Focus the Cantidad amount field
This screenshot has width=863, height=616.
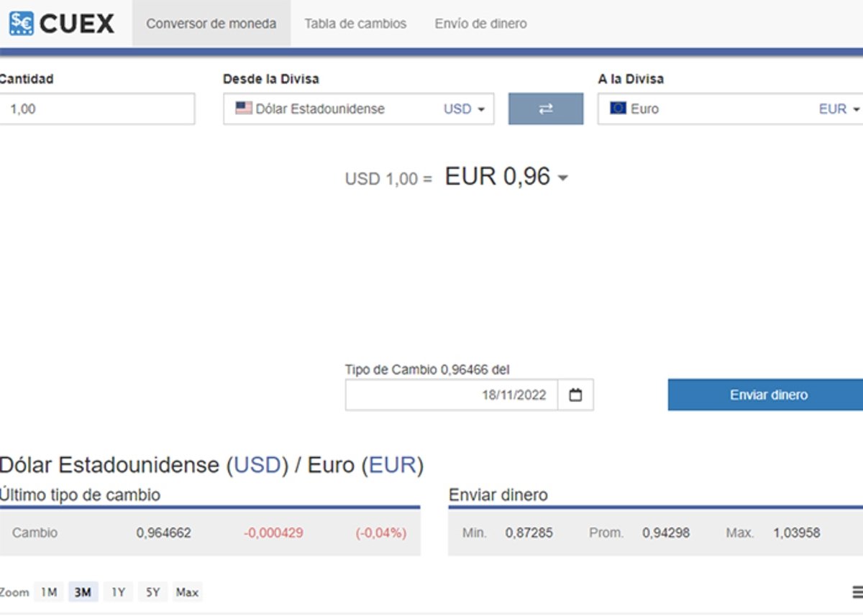click(96, 109)
